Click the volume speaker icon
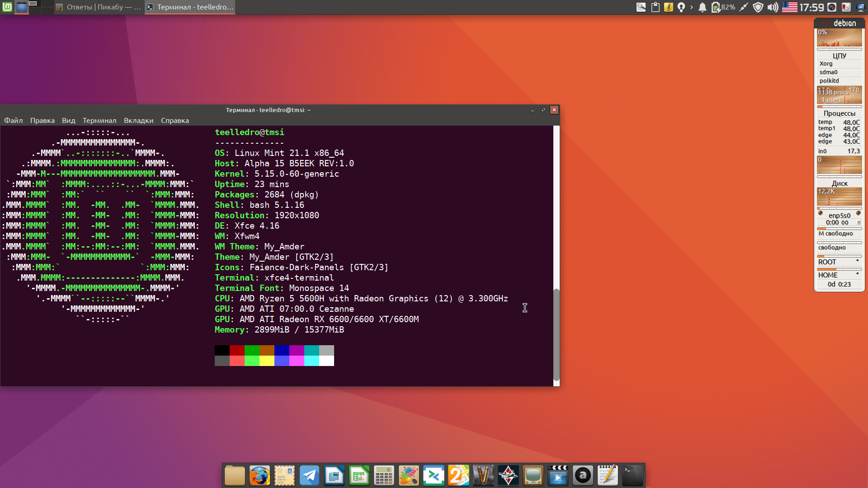 773,7
